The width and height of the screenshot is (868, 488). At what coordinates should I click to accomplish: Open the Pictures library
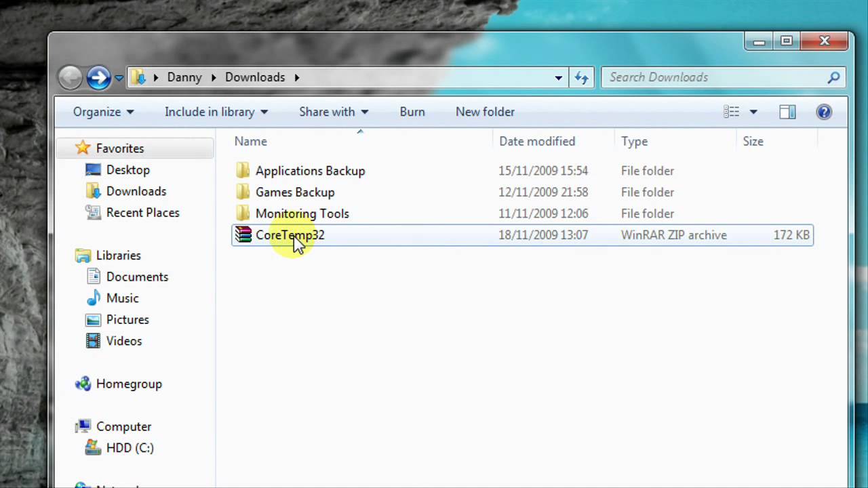(127, 320)
